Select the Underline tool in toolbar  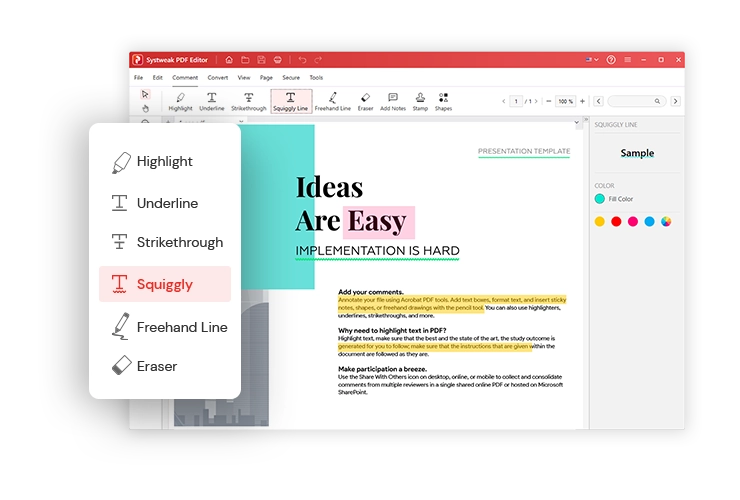211,102
